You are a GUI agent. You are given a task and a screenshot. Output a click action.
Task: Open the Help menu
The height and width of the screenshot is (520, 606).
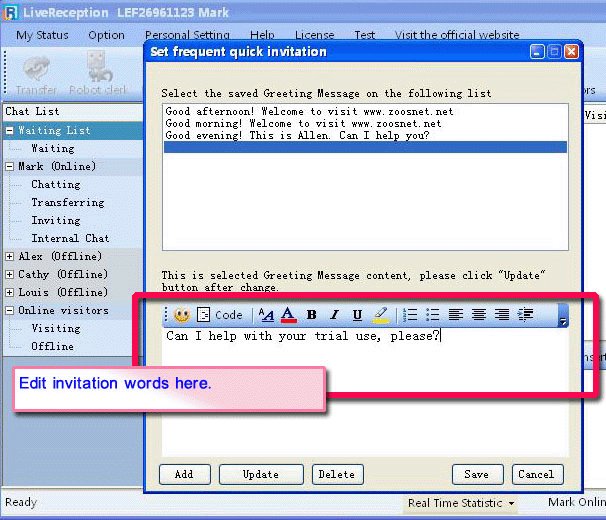[262, 35]
